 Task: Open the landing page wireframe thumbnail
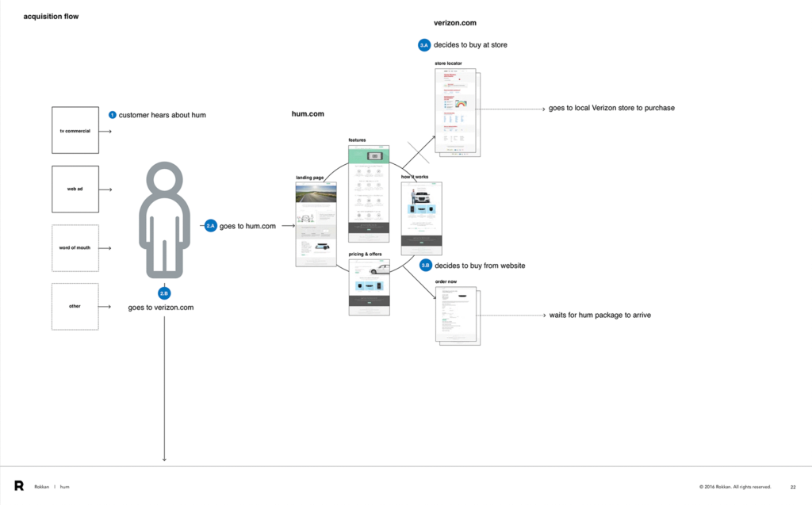tap(316, 224)
